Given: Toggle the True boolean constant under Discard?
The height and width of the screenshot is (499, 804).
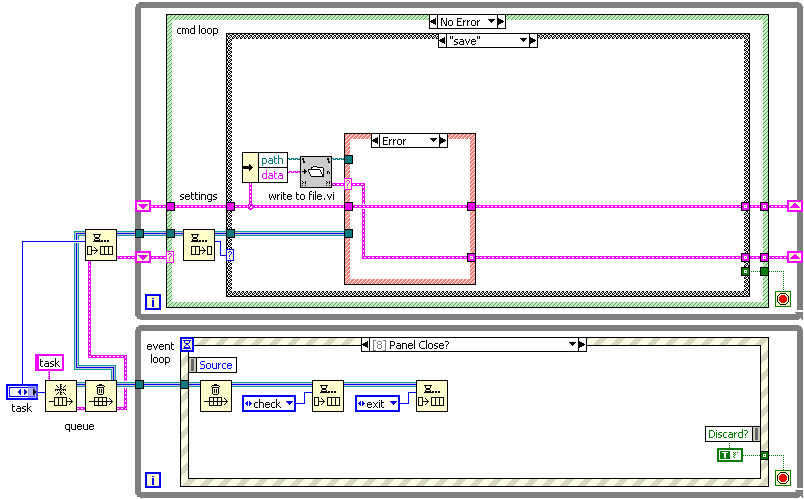Looking at the screenshot, I should click(729, 455).
